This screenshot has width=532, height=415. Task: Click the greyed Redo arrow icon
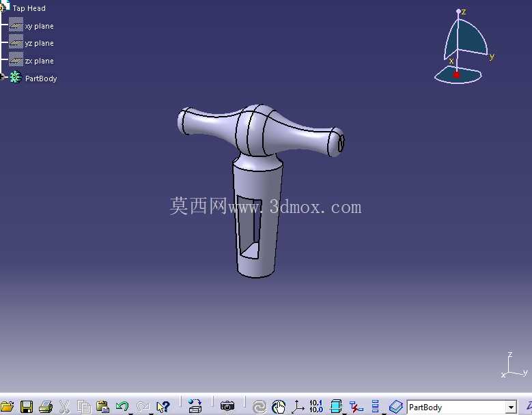pyautogui.click(x=143, y=406)
